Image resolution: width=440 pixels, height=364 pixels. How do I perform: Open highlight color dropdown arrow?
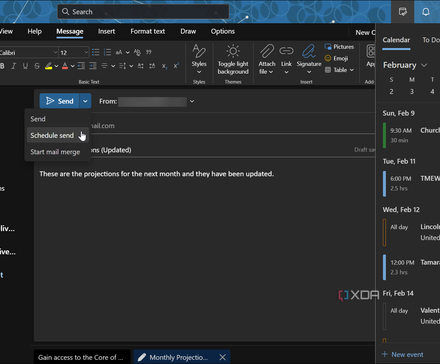(56, 66)
